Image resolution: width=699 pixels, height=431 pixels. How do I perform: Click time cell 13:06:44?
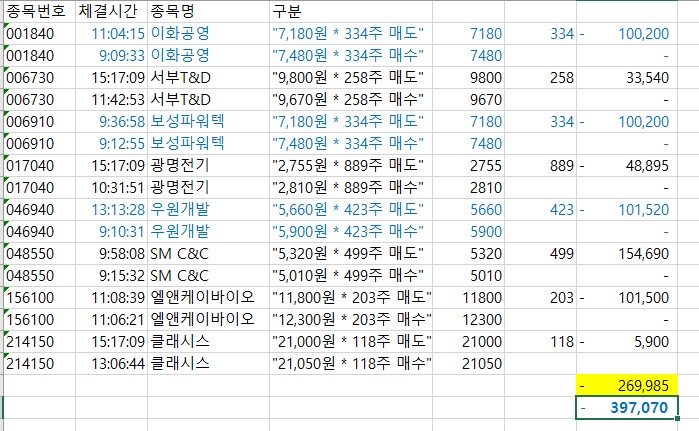tap(111, 364)
